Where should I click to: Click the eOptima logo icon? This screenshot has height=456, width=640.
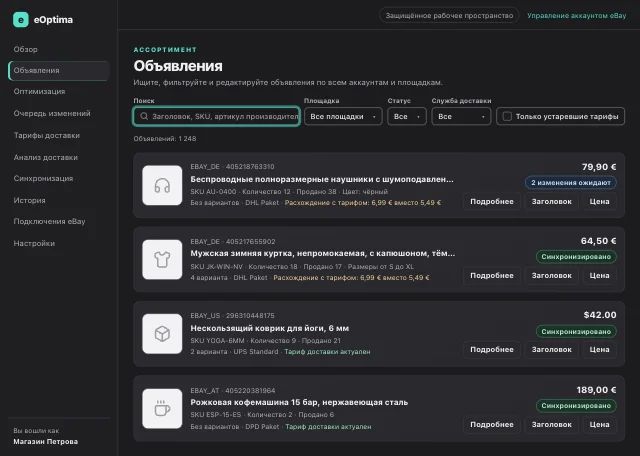(21, 20)
